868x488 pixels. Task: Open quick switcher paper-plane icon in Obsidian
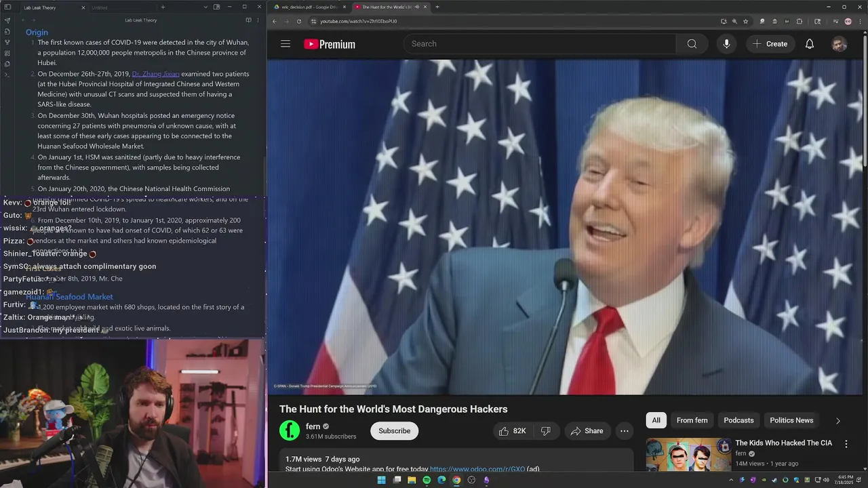7,20
